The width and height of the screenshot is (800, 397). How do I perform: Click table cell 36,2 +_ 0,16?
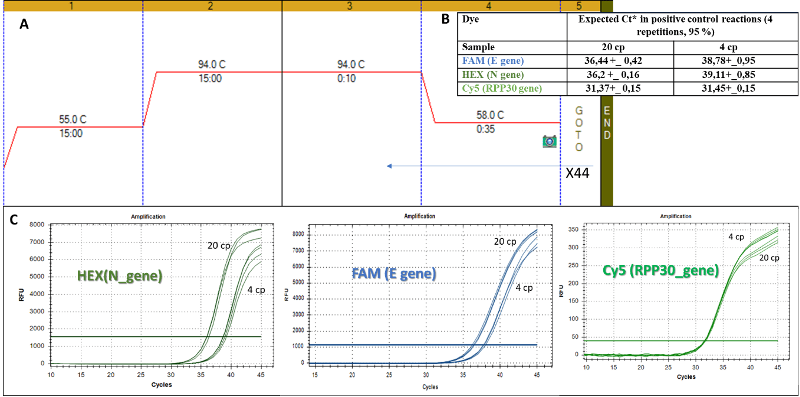coord(620,75)
